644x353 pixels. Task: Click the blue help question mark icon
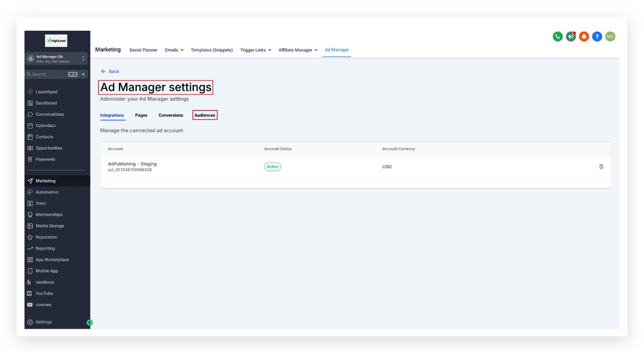[597, 36]
